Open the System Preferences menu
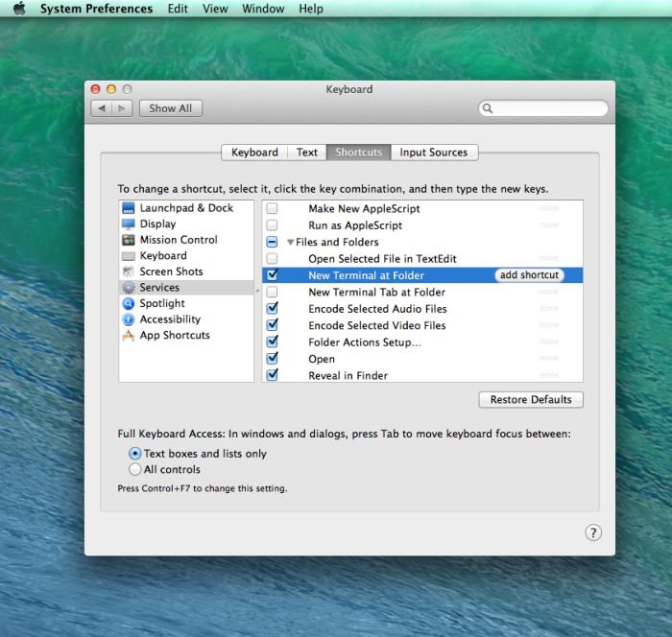The width and height of the screenshot is (672, 637). [96, 9]
